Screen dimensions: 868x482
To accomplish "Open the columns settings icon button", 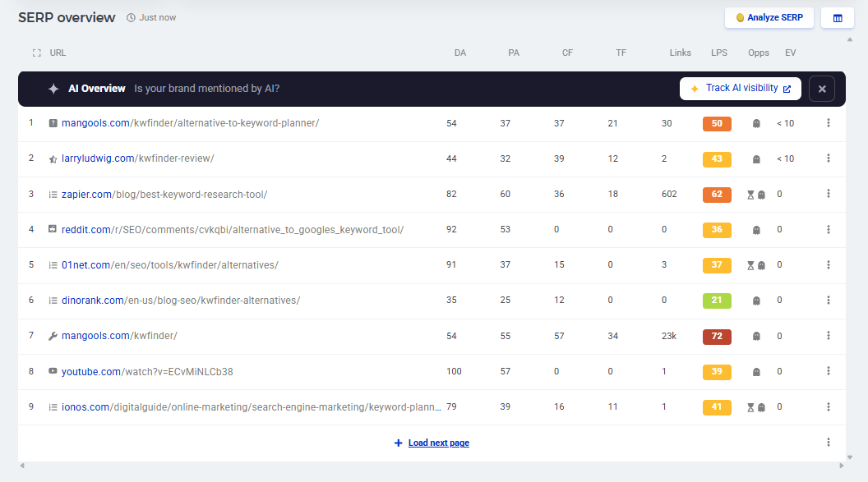I will [x=838, y=18].
